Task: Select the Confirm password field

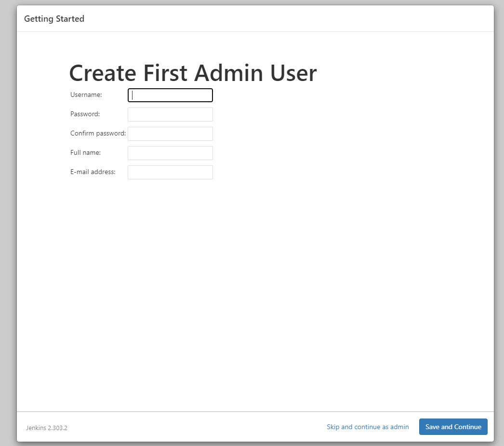Action: pos(170,134)
